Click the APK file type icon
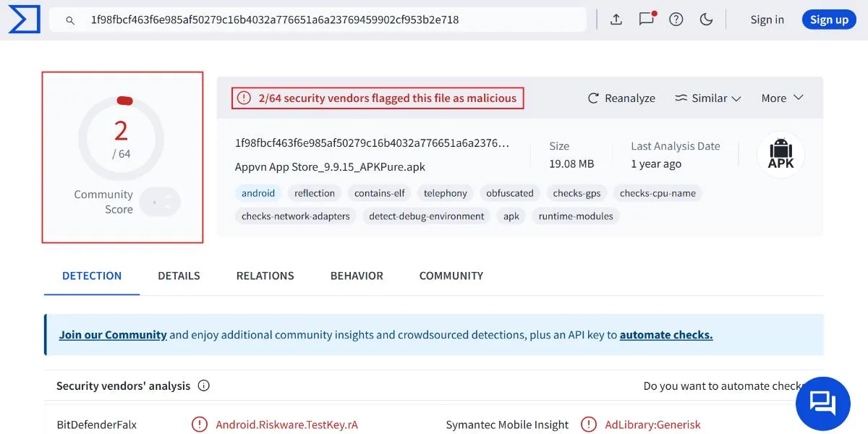The image size is (868, 434). tap(780, 155)
